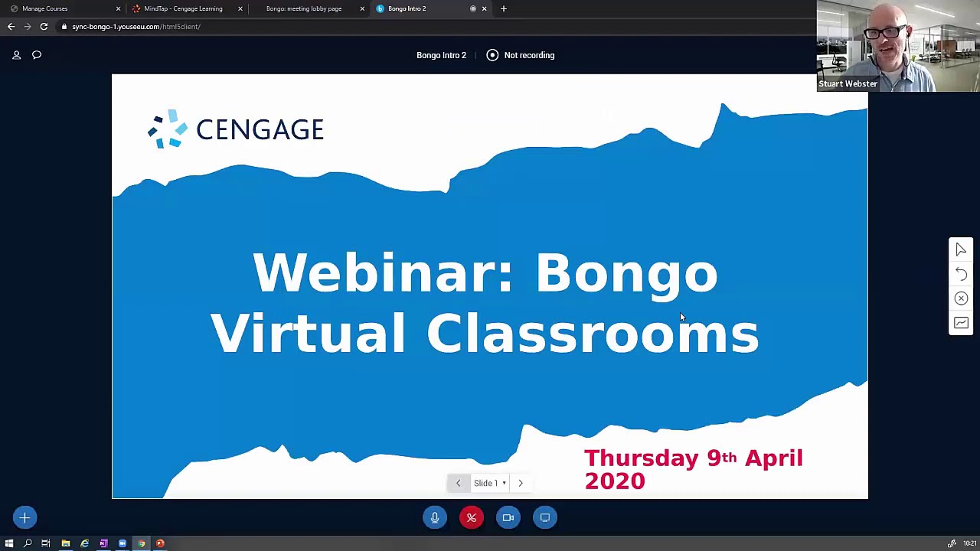980x551 pixels.
Task: Open the Slide 1 selector dropdown
Action: pos(490,483)
